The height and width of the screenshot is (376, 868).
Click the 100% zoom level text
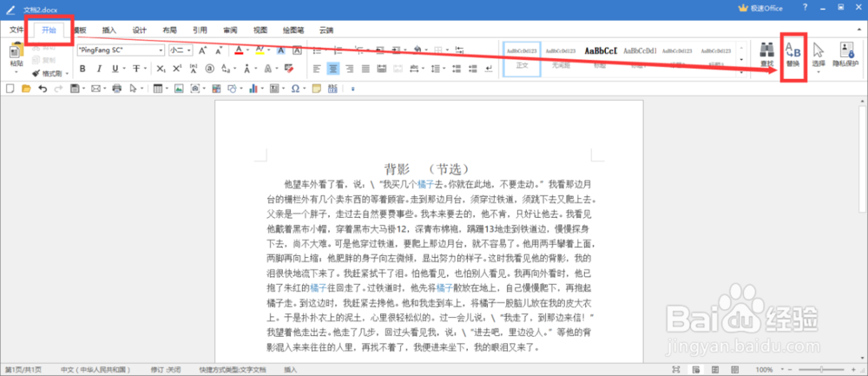tap(765, 369)
